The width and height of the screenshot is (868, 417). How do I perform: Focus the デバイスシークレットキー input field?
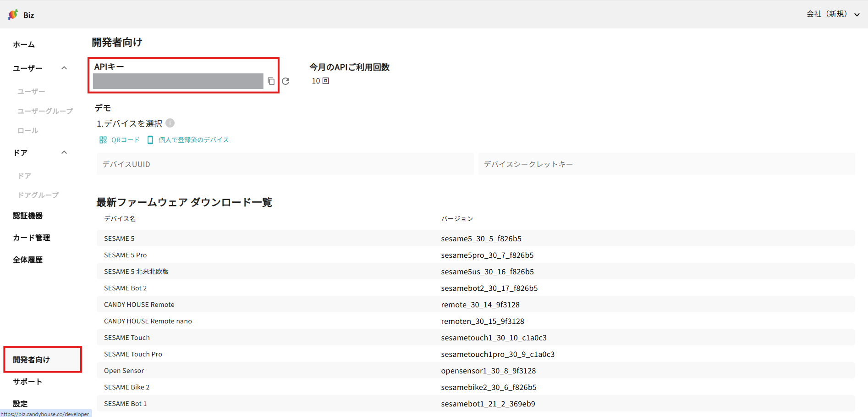pos(666,164)
